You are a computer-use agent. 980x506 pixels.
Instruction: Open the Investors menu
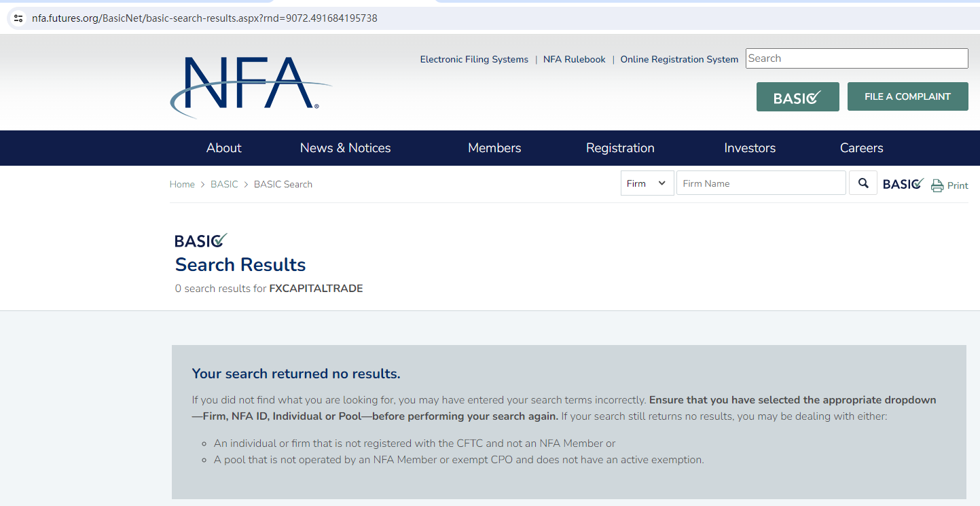click(x=750, y=148)
